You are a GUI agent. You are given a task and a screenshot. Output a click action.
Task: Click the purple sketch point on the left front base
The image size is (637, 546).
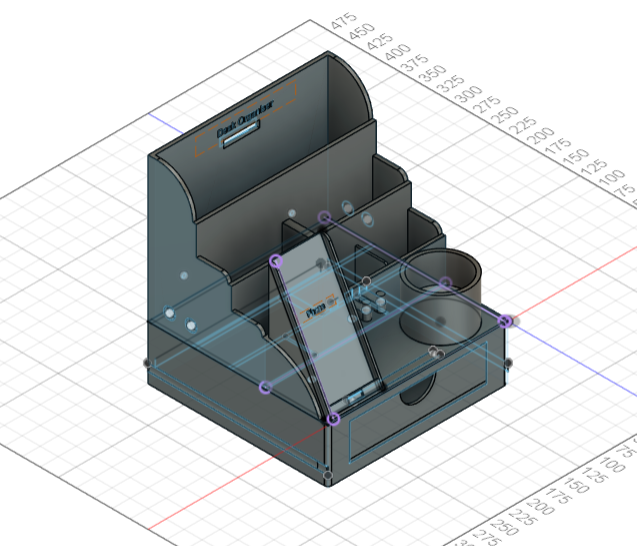click(265, 387)
